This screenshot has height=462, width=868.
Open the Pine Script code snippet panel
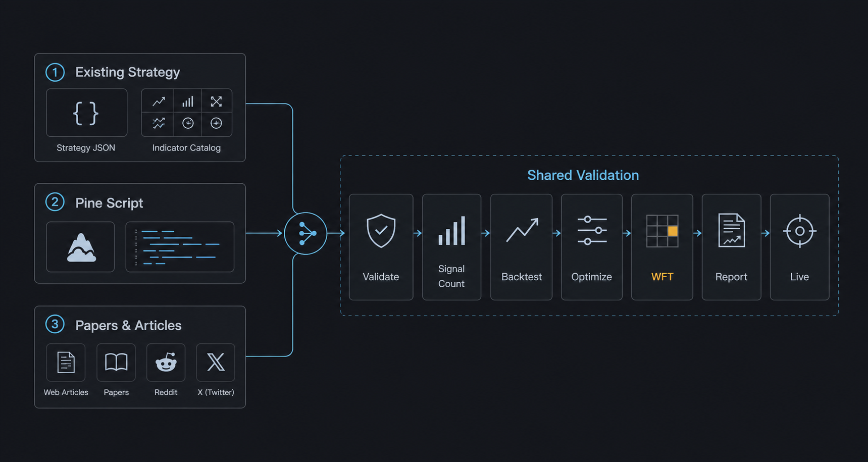pos(180,247)
